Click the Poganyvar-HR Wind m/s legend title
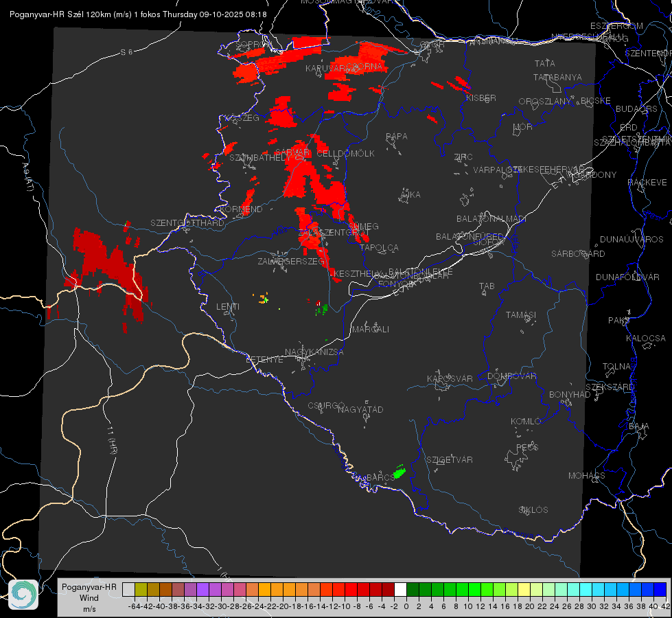 [89, 598]
